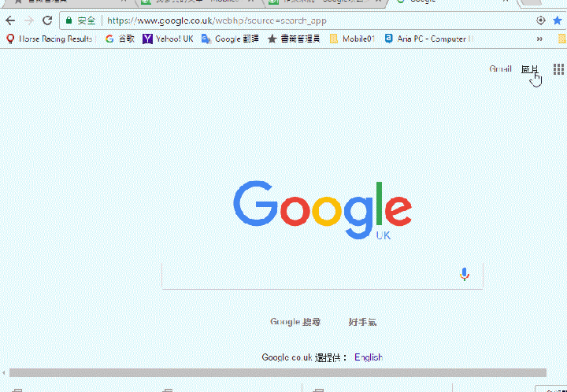Click the scrollbar left arrow
Image resolution: width=567 pixels, height=392 pixels.
coord(4,372)
